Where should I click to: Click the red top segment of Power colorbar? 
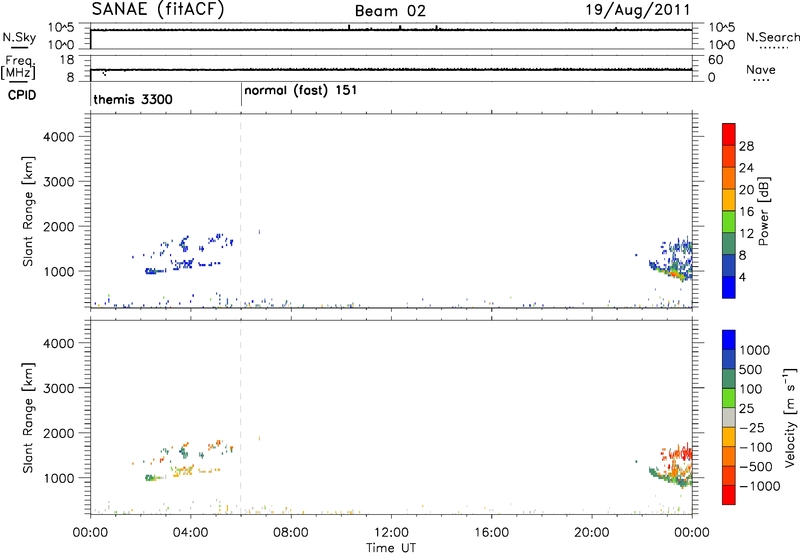pos(729,135)
